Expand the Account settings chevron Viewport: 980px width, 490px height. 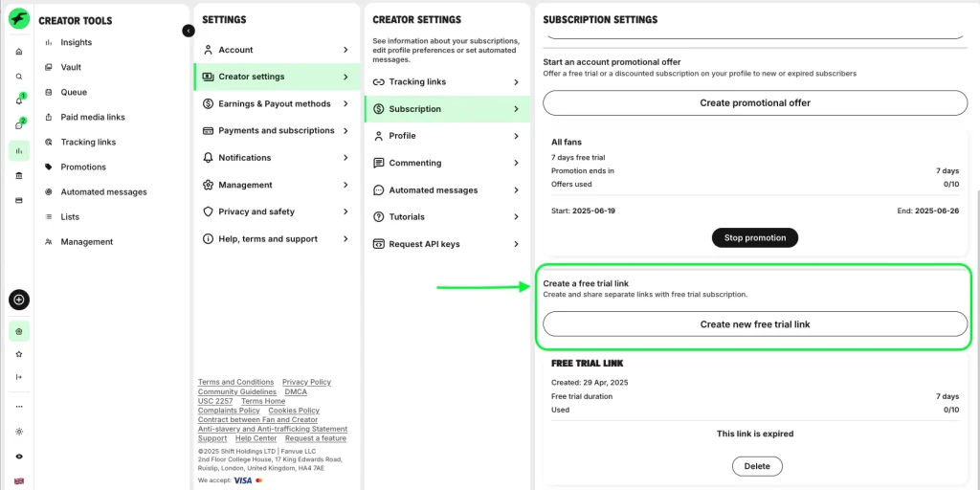coord(345,50)
